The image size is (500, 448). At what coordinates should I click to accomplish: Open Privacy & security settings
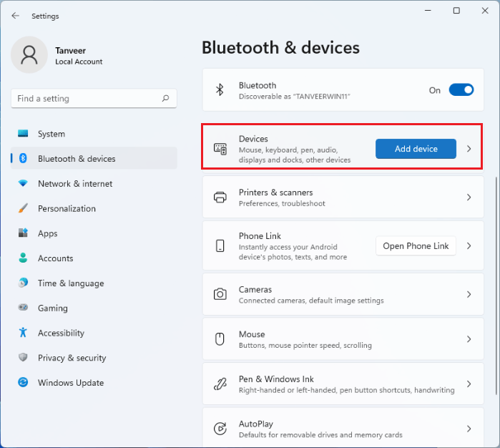(x=94, y=358)
